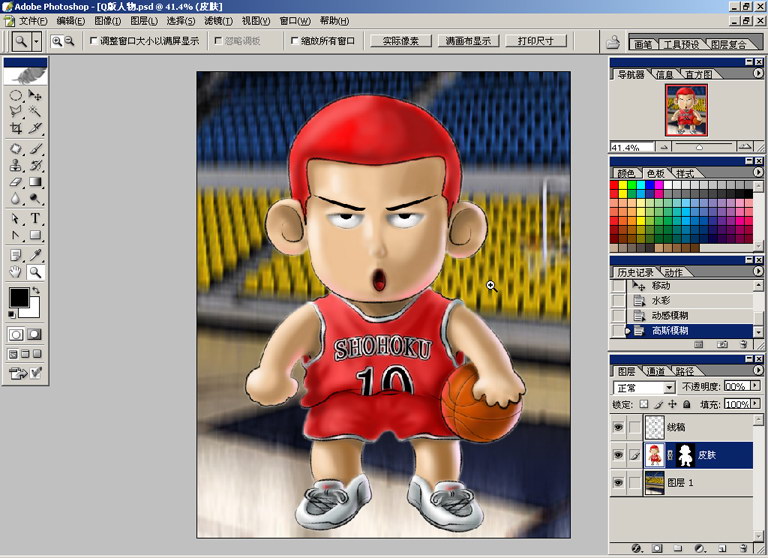The image size is (768, 558).
Task: Select the Type tool
Action: [x=35, y=218]
